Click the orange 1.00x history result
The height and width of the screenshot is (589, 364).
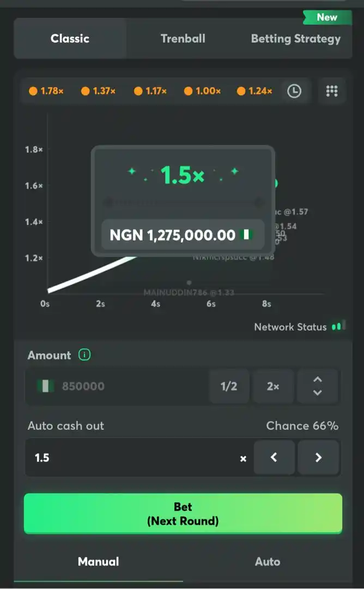tap(203, 91)
